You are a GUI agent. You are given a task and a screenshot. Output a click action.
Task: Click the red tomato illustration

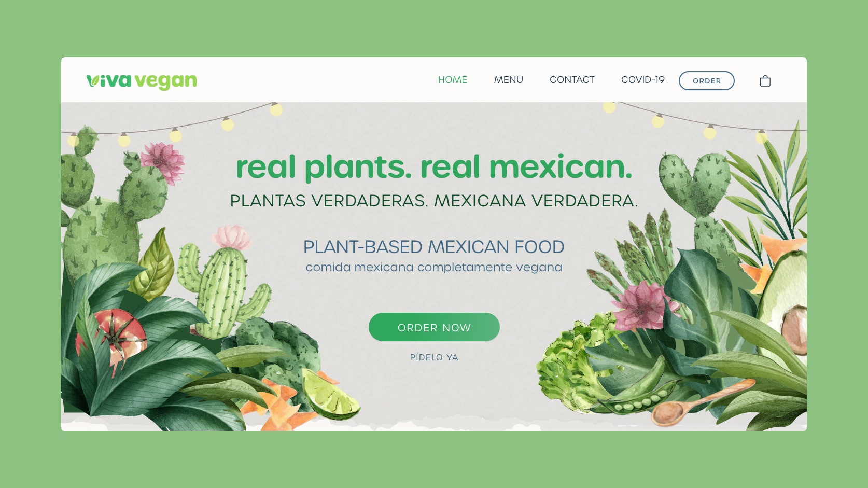[x=112, y=337]
